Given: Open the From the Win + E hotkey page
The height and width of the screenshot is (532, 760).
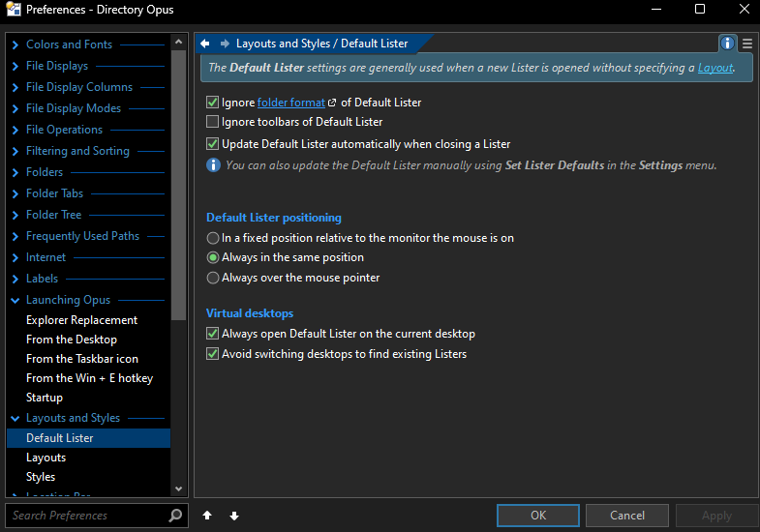Looking at the screenshot, I should [89, 378].
